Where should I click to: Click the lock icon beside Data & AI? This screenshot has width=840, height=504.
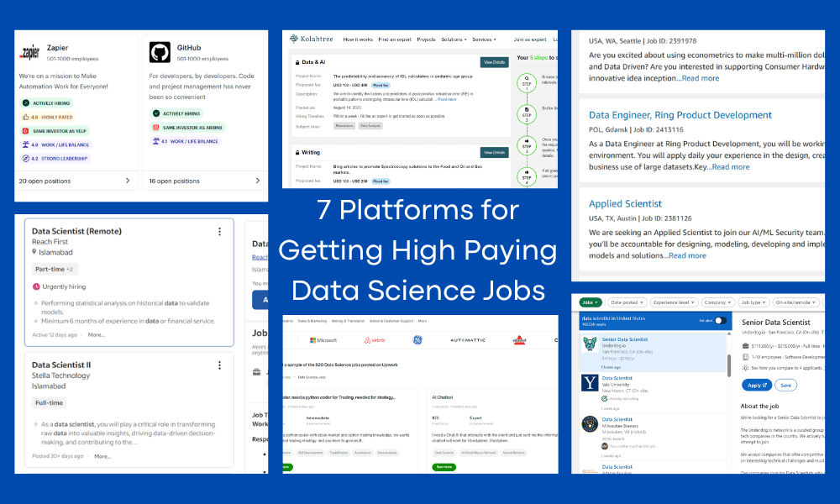click(x=297, y=62)
